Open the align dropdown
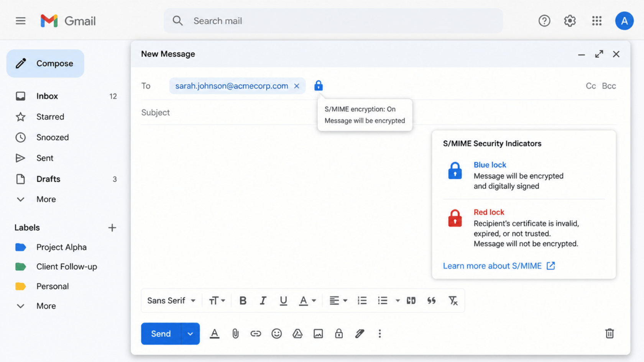Image resolution: width=644 pixels, height=362 pixels. (338, 301)
